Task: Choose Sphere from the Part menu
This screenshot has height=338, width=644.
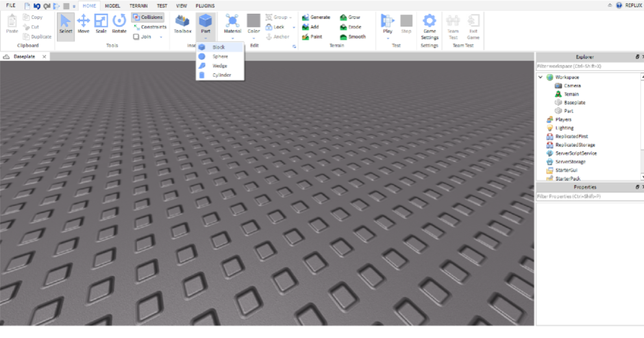Action: 220,57
